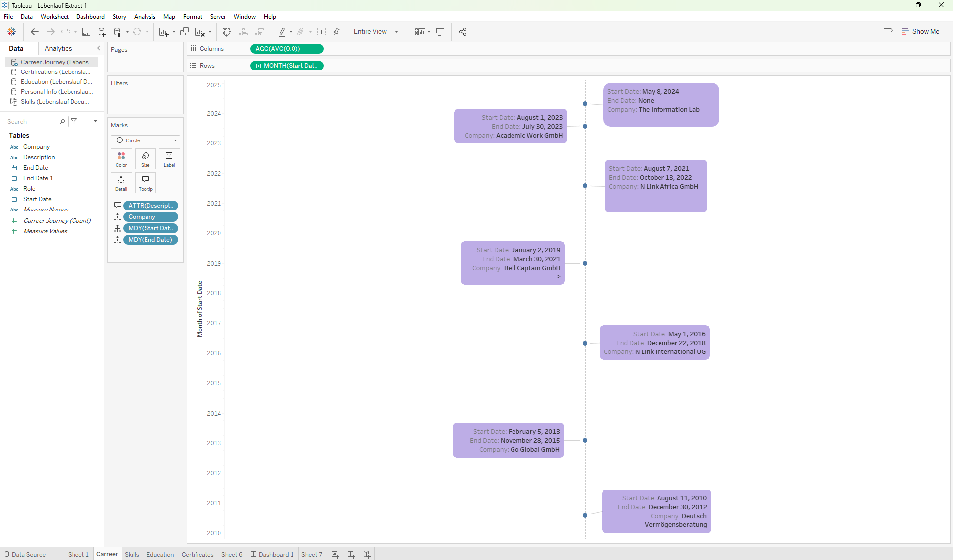Click the Tableau start page logo icon

point(12,32)
